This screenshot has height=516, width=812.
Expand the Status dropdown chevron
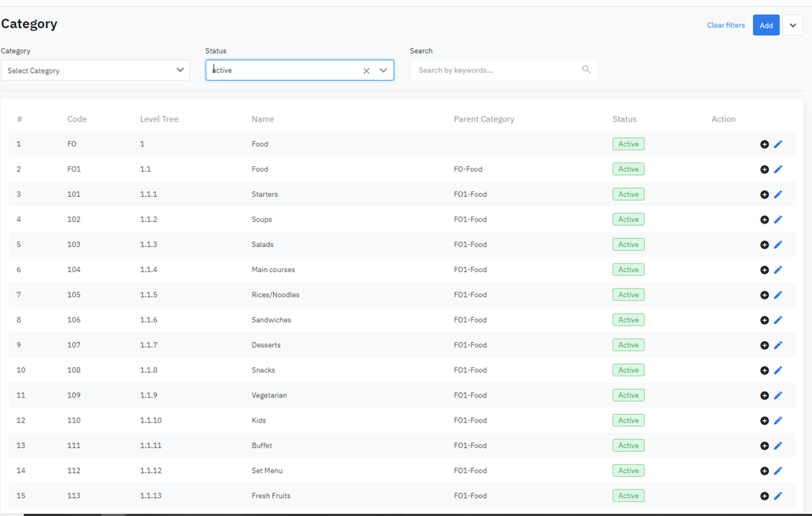coord(384,71)
